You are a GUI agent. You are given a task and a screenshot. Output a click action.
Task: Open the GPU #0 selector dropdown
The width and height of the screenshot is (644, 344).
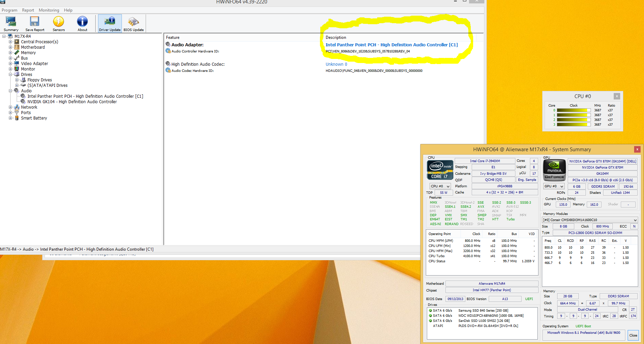pos(554,186)
